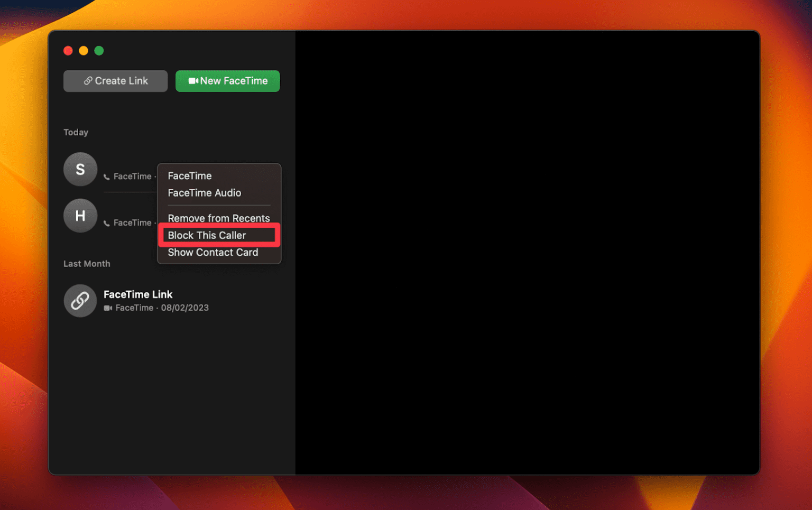Start a call with the FaceTime menu entry
Viewport: 812px width, 510px height.
pyautogui.click(x=190, y=175)
